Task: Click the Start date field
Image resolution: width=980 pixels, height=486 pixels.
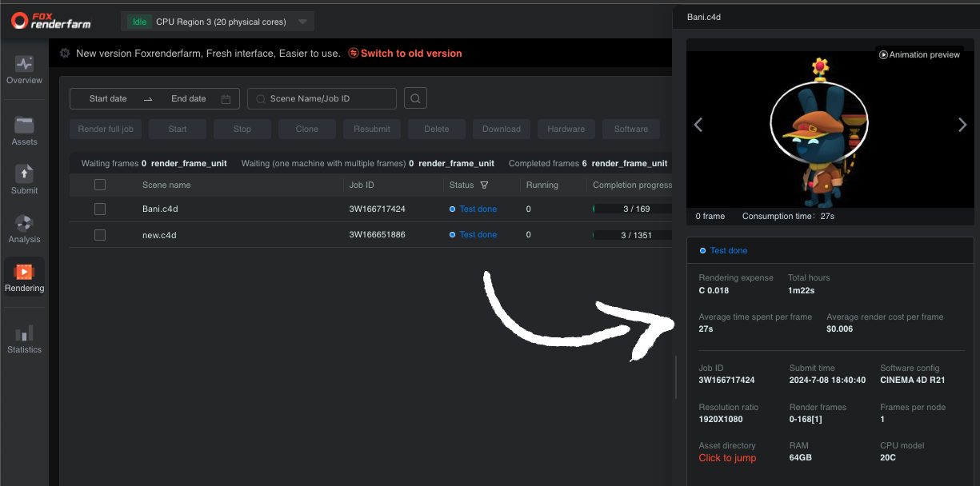Action: (108, 99)
